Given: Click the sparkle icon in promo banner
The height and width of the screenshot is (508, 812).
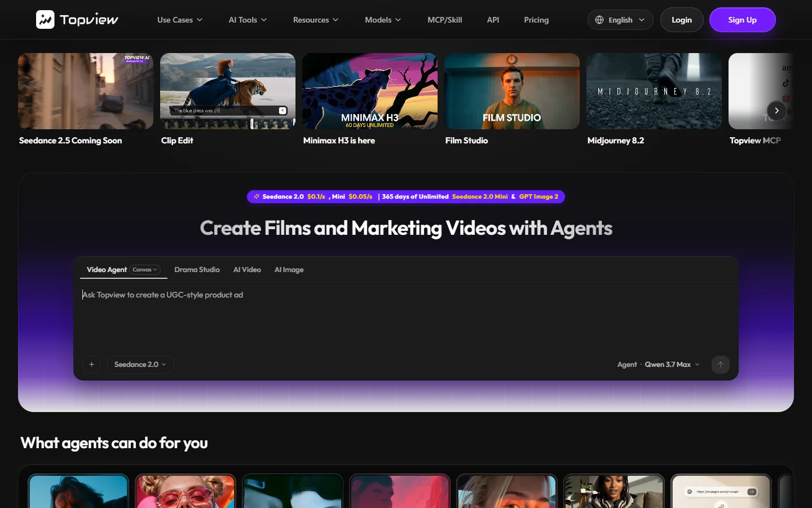Looking at the screenshot, I should (257, 196).
